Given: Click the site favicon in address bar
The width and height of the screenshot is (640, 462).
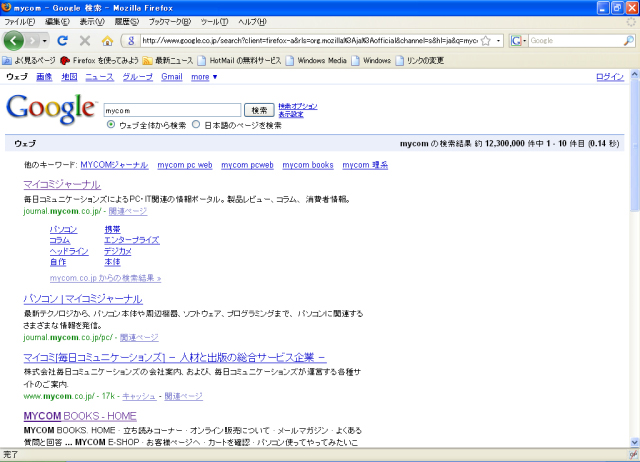Looking at the screenshot, I should point(131,40).
